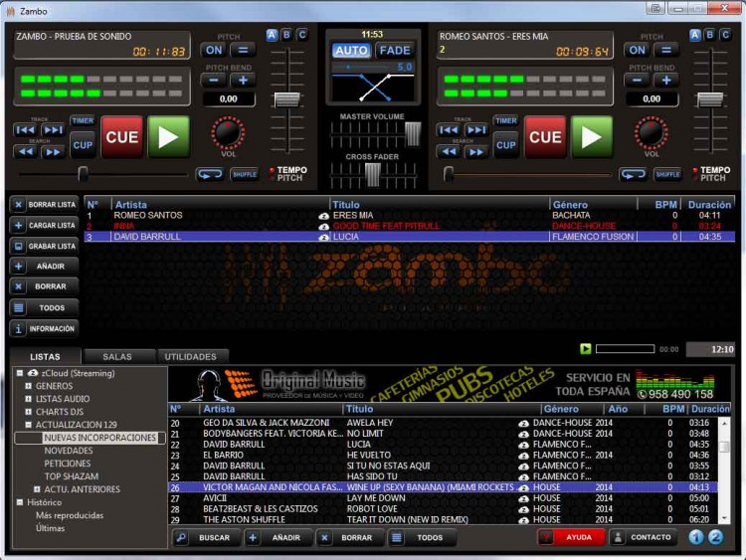The image size is (746, 560).
Task: Select bank A on the left deck
Action: [x=272, y=35]
